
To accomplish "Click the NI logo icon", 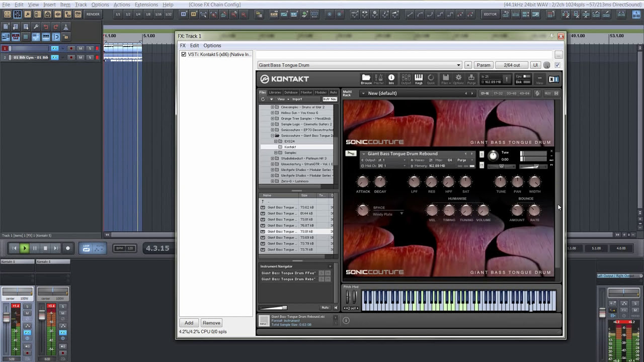I will [x=554, y=79].
